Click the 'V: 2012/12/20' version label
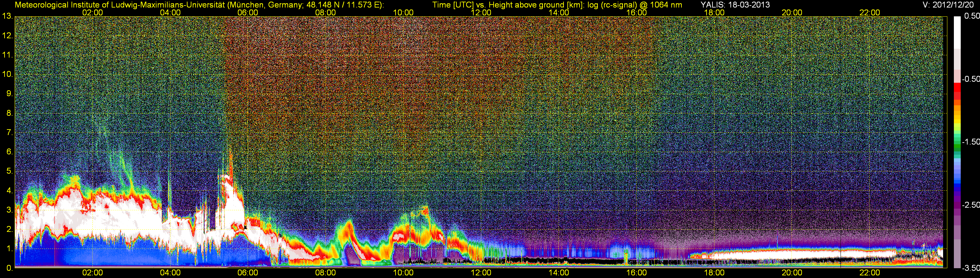 click(947, 5)
